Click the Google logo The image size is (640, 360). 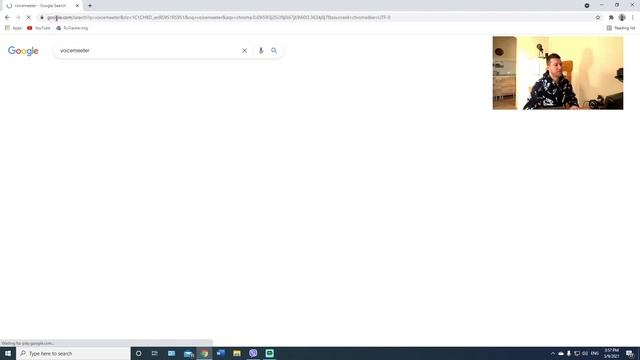pos(23,51)
